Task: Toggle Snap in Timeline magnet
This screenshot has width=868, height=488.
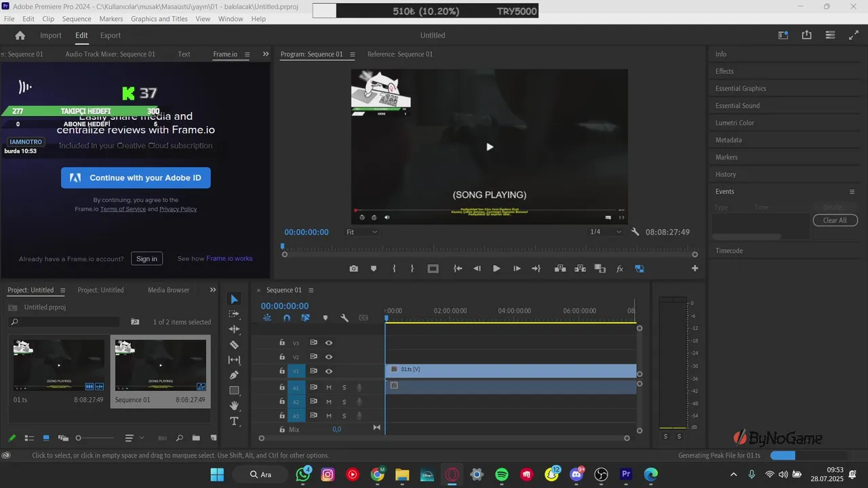Action: tap(286, 318)
